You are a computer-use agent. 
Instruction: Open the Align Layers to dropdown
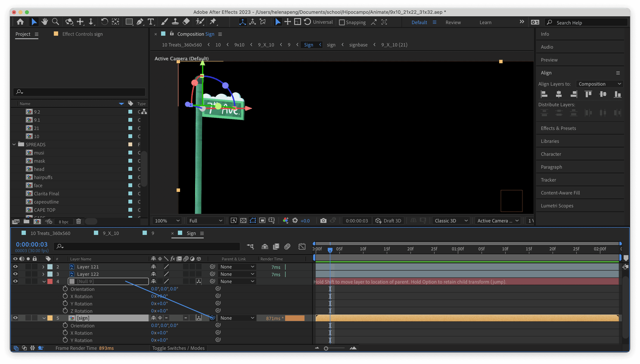(x=599, y=84)
